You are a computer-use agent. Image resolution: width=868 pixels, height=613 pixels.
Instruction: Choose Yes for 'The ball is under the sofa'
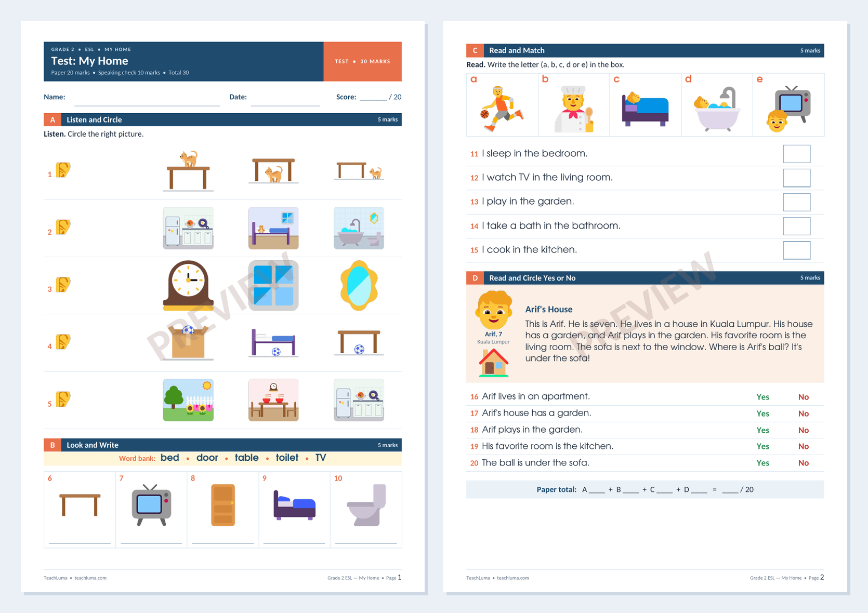pyautogui.click(x=762, y=463)
